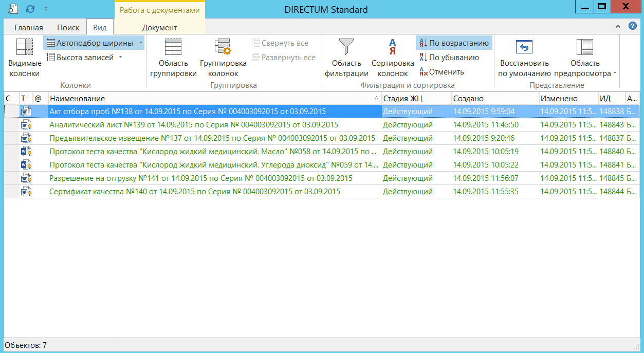The image size is (644, 353).
Task: Toggle the Область фильтрации panel
Action: (x=346, y=58)
